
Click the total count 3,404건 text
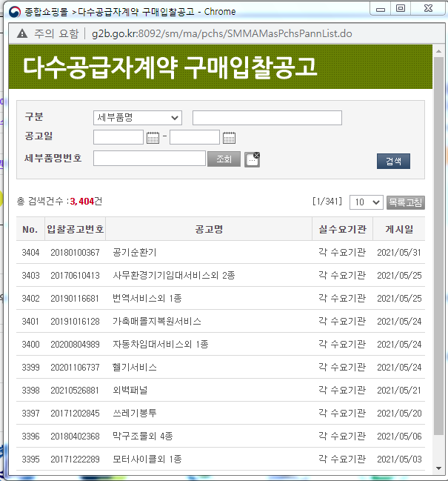pyautogui.click(x=86, y=202)
